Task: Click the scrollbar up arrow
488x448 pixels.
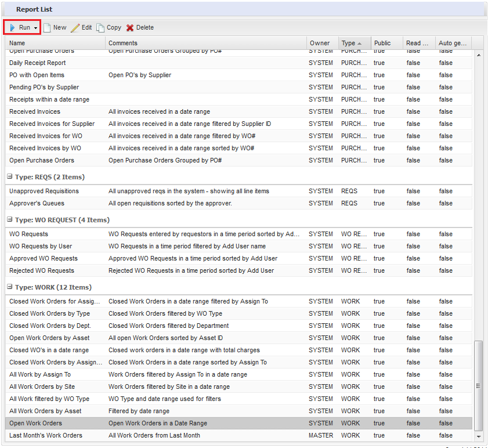Action: click(478, 55)
